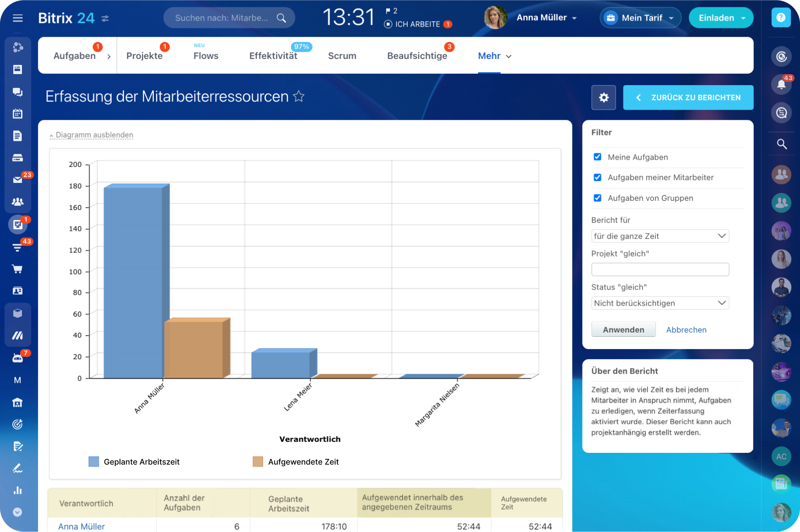Click the help question mark icon
The width and height of the screenshot is (800, 532).
click(x=781, y=18)
